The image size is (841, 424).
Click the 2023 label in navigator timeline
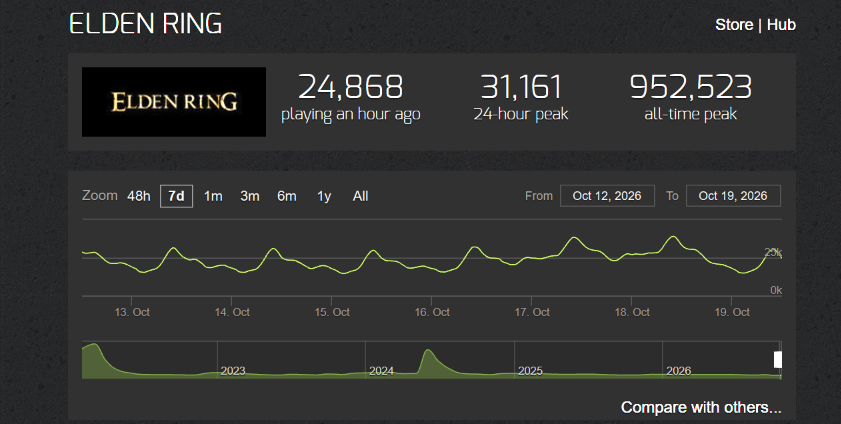pos(233,371)
